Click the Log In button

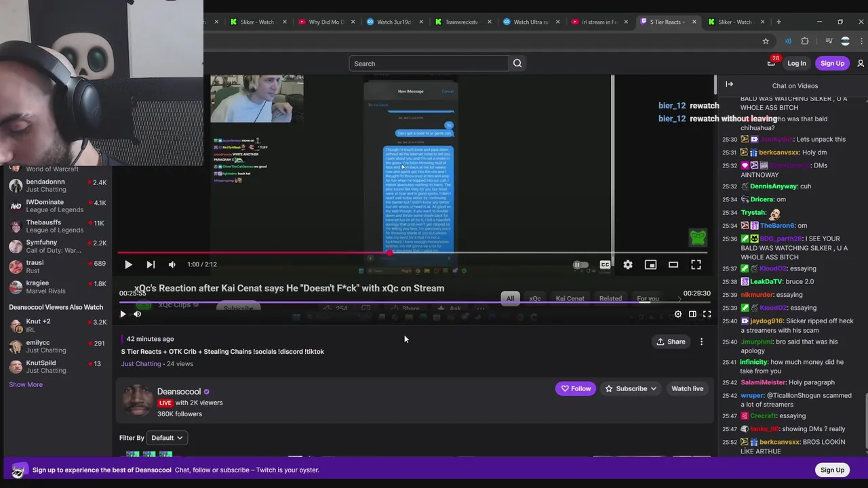[797, 63]
